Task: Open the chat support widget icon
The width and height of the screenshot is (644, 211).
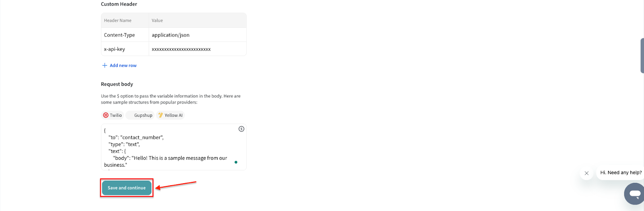Action: [635, 194]
